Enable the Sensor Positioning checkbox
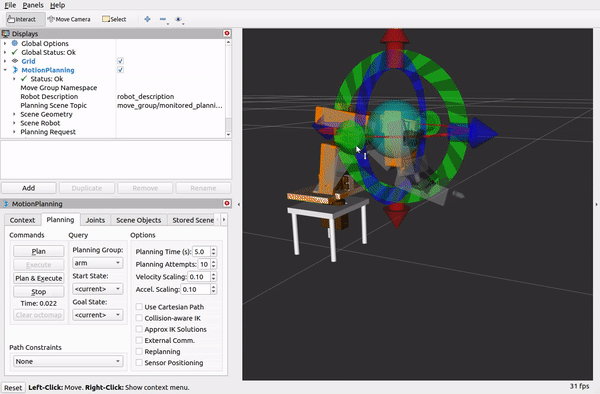Viewport: 600px width, 394px height. (x=139, y=362)
